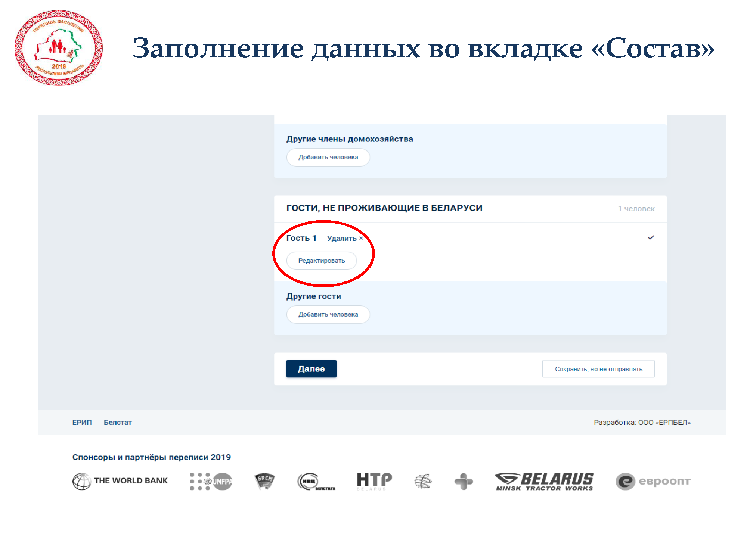
Task: Click the cross-shaped sponsor logo
Action: tap(464, 481)
